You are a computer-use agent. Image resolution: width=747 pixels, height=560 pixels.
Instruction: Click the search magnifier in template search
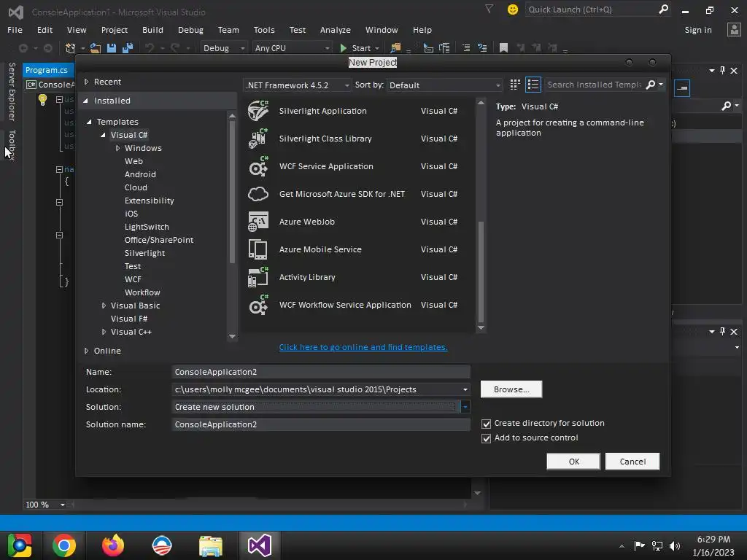point(650,85)
